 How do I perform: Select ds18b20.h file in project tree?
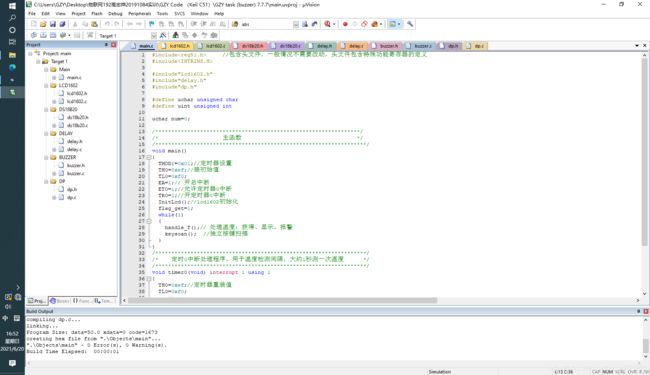(77, 117)
